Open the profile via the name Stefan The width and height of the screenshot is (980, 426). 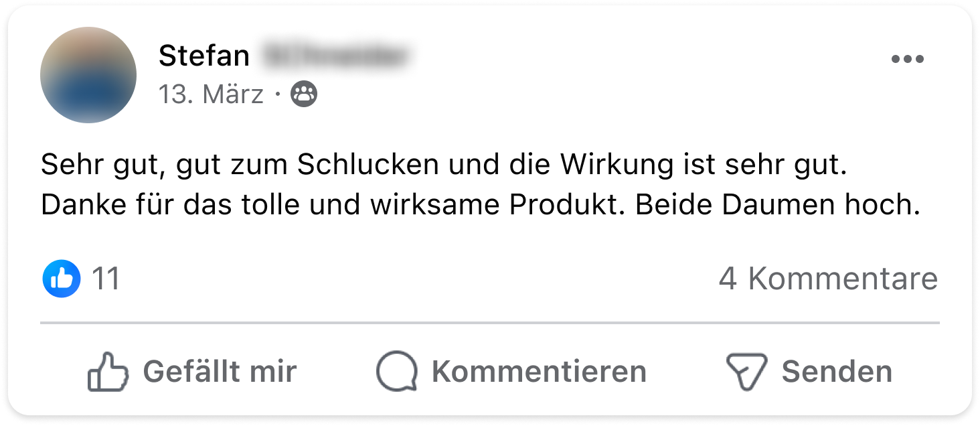click(x=204, y=56)
